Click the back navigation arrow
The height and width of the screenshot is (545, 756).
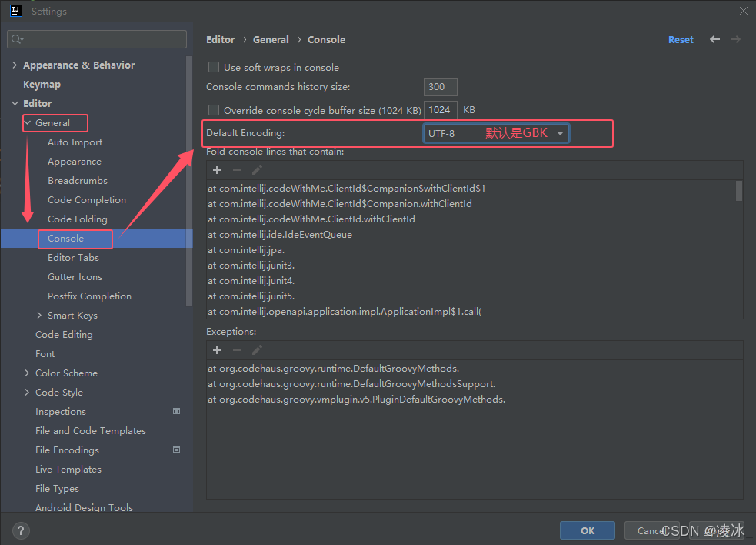pyautogui.click(x=714, y=39)
